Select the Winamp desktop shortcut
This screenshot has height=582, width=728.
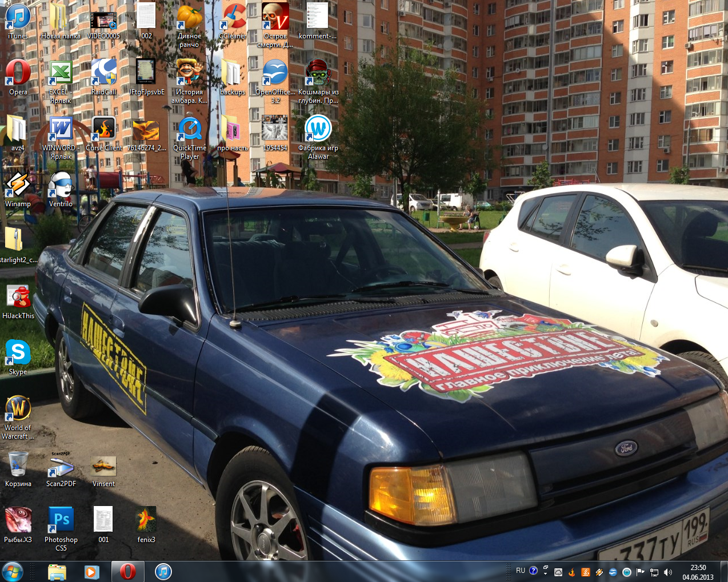(x=18, y=190)
